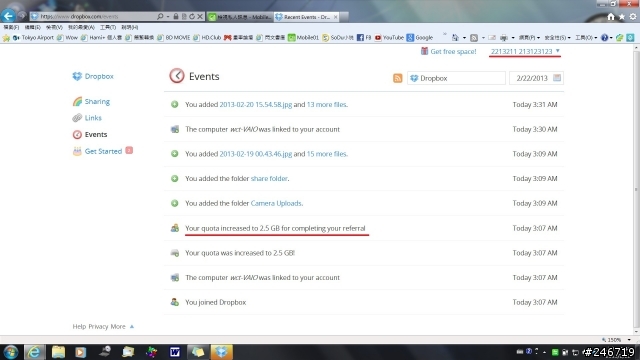Click the Get free space! link

(453, 51)
